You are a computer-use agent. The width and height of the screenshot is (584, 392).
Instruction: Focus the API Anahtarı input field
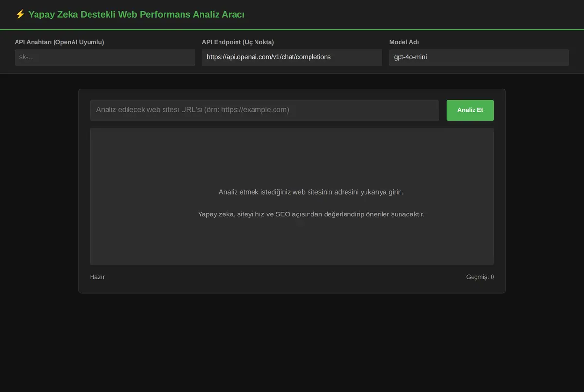105,57
